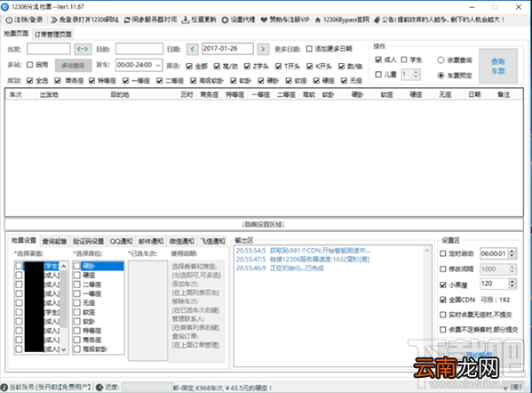Go to next date arrow
532x393 pixels.
[x=263, y=49]
